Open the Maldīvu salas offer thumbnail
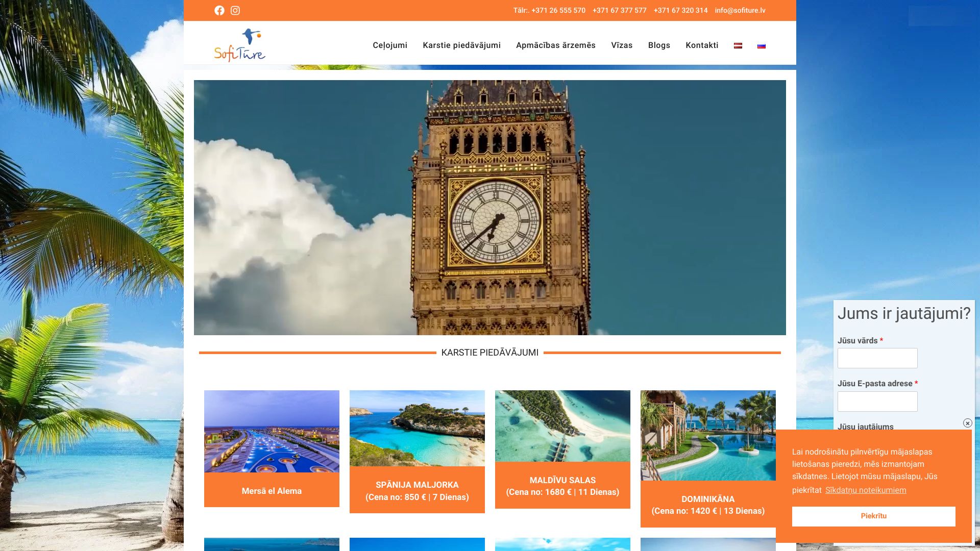980x551 pixels. (562, 426)
